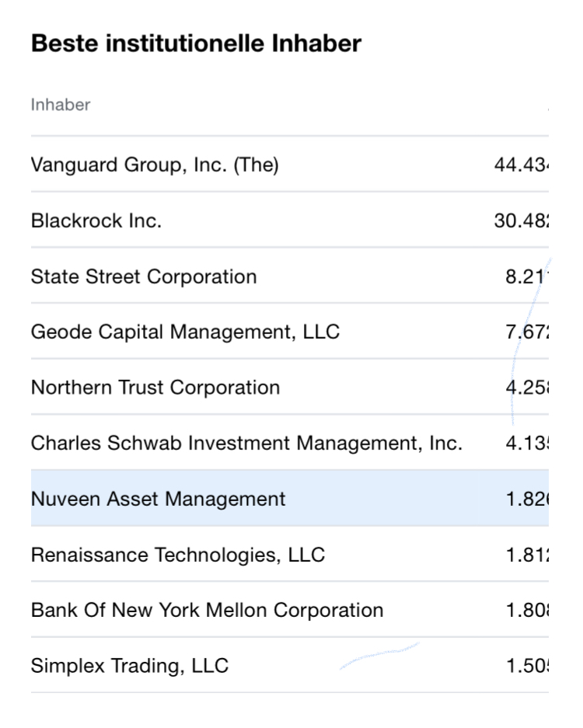Open the State Street Corporation entry
This screenshot has height=728, width=583.
[x=144, y=277]
